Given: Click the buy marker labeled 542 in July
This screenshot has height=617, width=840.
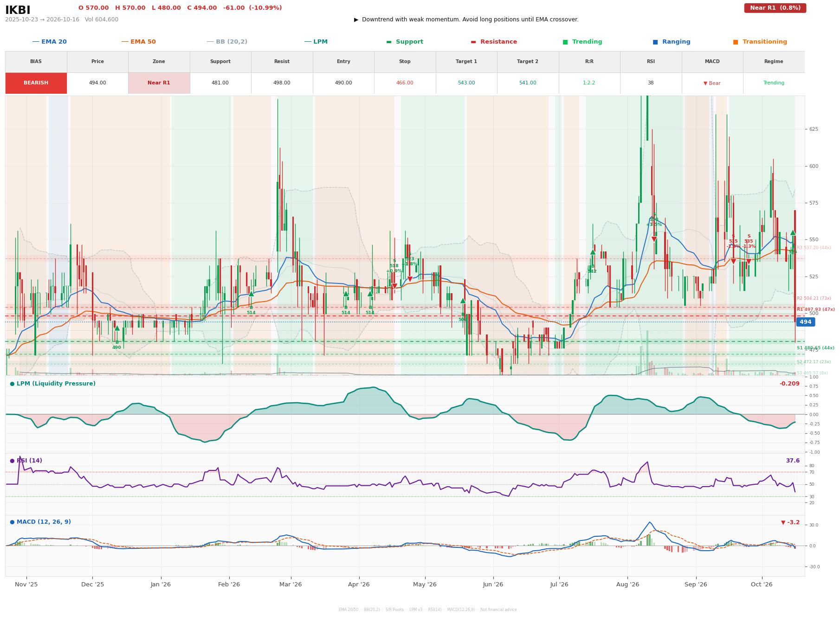Looking at the screenshot, I should (x=593, y=252).
